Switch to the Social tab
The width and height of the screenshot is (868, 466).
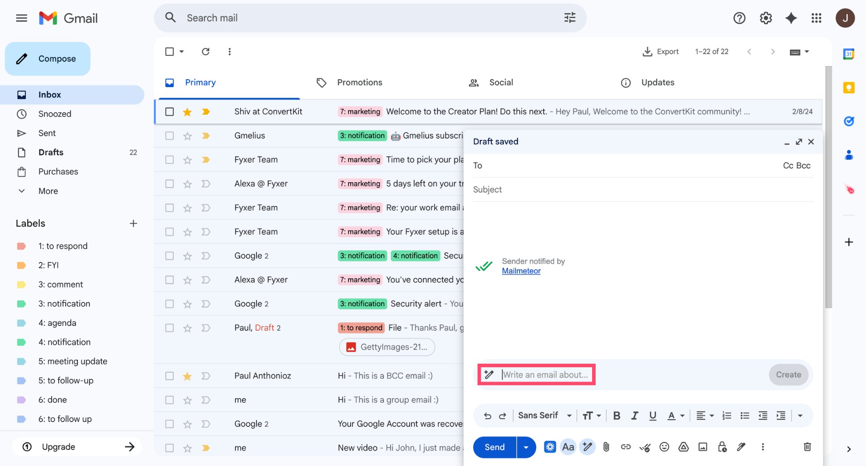point(500,82)
